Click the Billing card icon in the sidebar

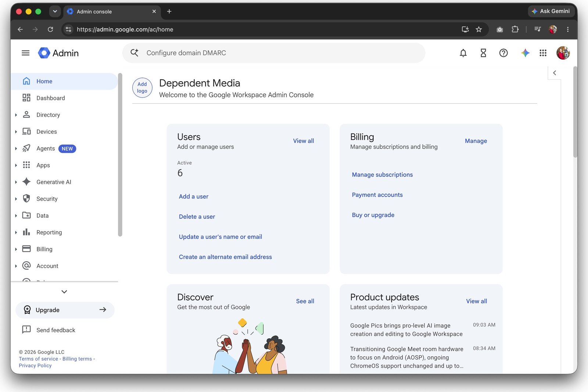tap(26, 249)
